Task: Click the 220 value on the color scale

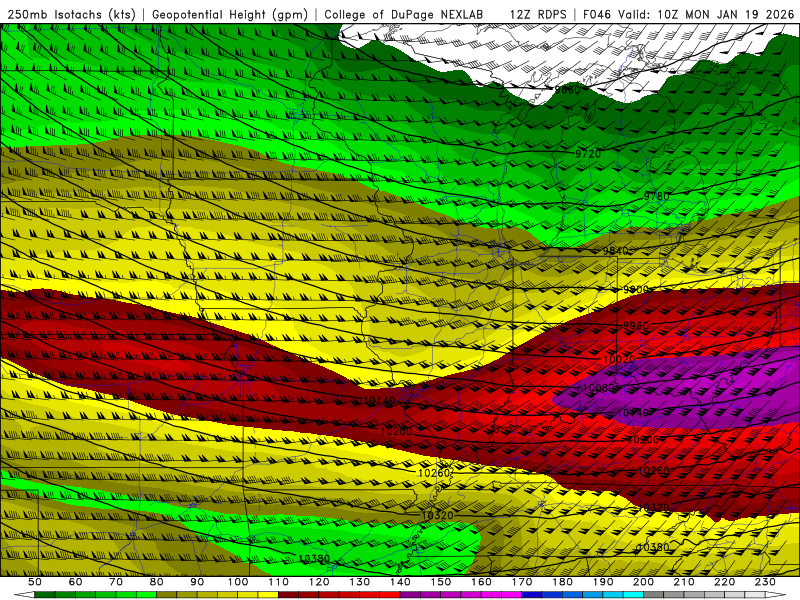Action: coord(725,582)
